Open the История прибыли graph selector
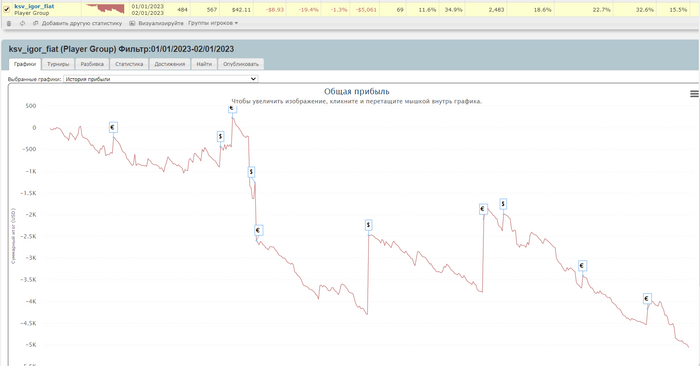Screen dimensions: 700x366 161,79
